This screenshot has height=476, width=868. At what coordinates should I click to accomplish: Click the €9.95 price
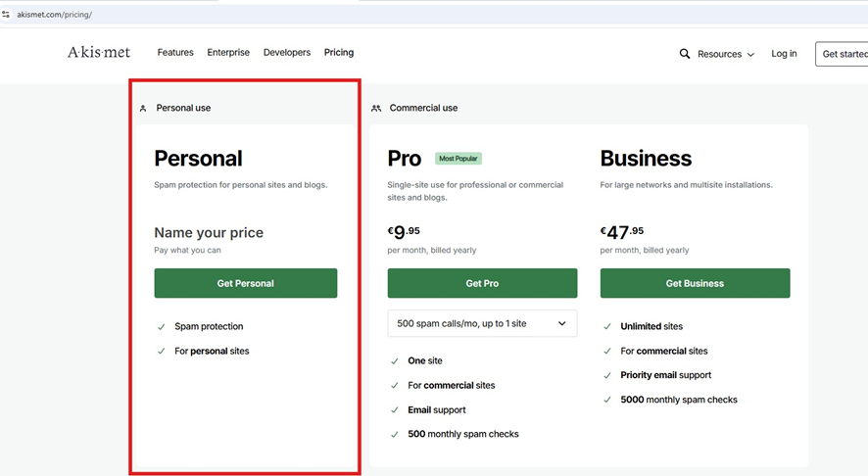click(404, 232)
